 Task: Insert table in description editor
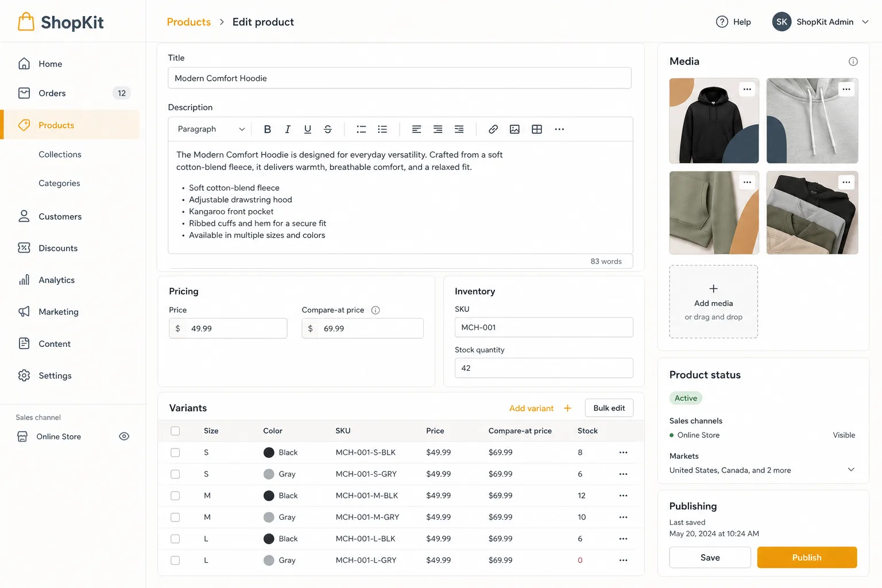pos(537,129)
